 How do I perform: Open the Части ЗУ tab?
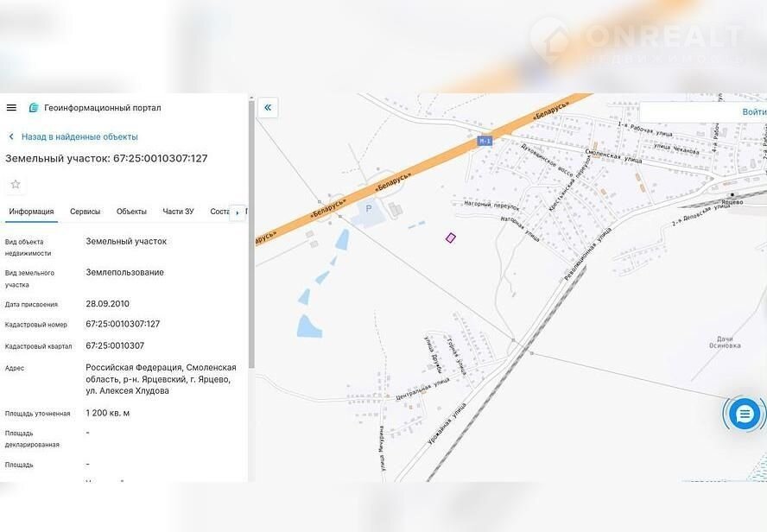178,212
